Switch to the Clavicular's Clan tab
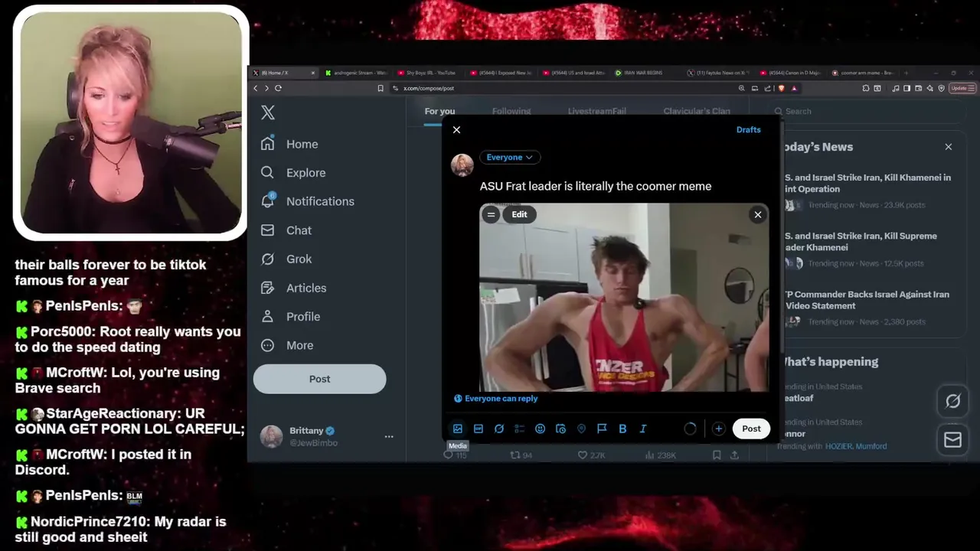 tap(697, 111)
